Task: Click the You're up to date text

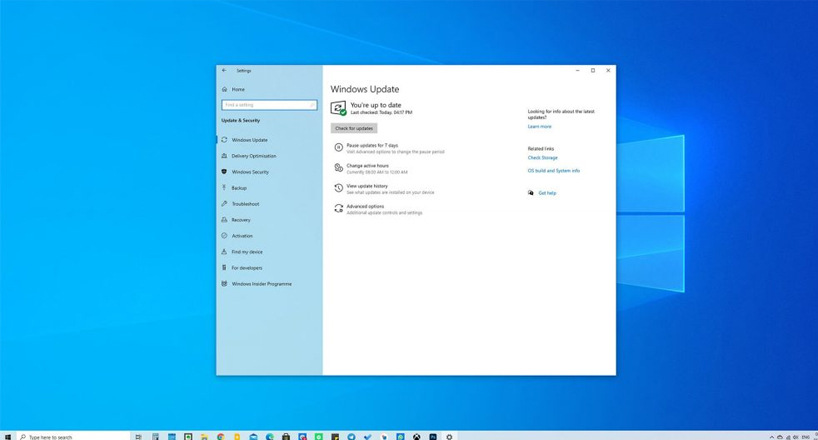Action: pyautogui.click(x=376, y=105)
